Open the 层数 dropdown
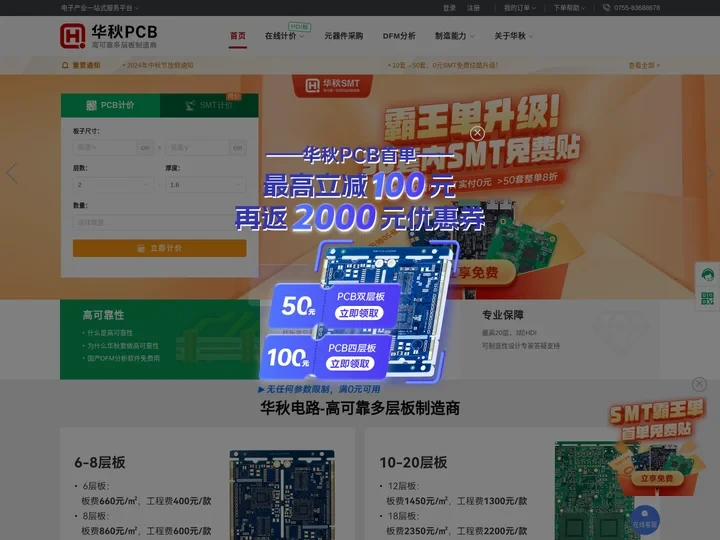Image resolution: width=720 pixels, height=540 pixels. click(113, 185)
